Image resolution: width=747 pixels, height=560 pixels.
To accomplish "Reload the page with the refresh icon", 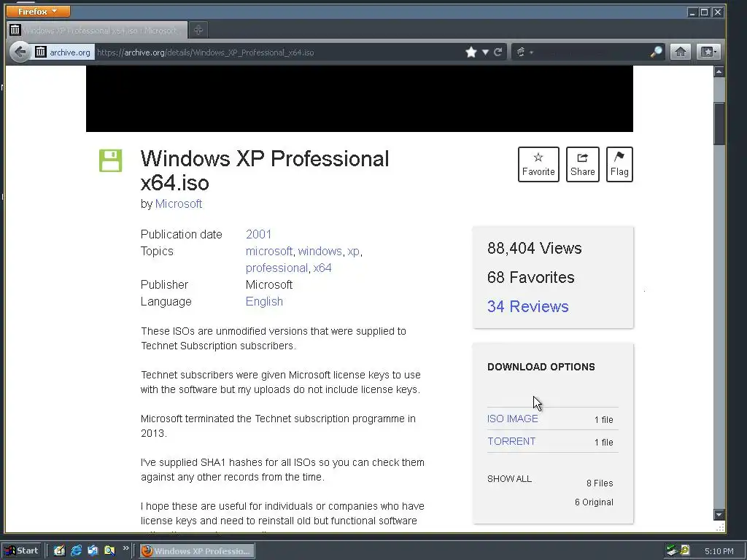I will coord(498,52).
